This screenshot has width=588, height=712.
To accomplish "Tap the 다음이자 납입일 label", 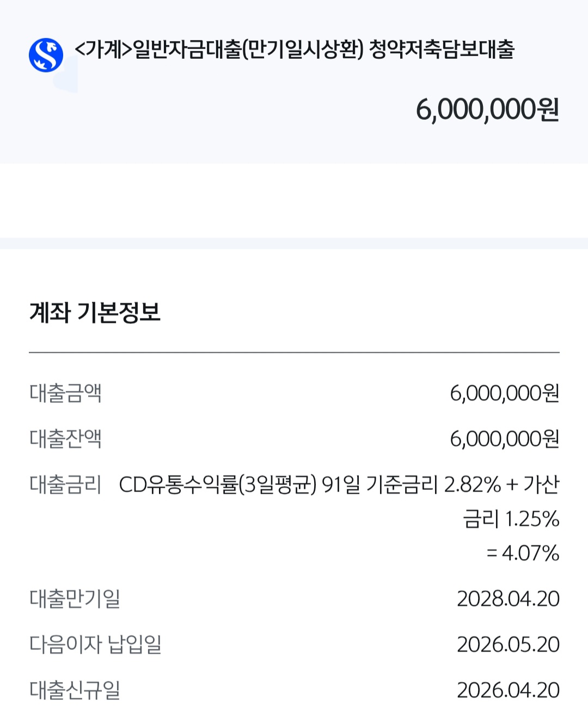I will [x=95, y=645].
